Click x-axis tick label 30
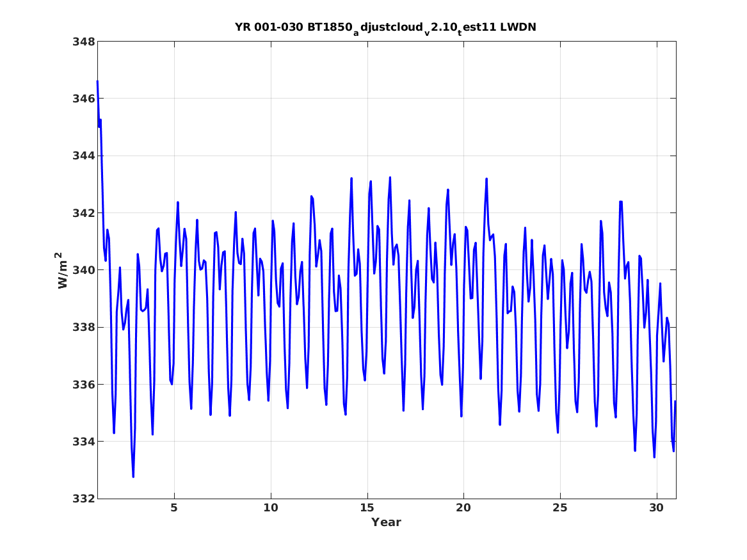This screenshot has height=560, width=747. (x=657, y=508)
